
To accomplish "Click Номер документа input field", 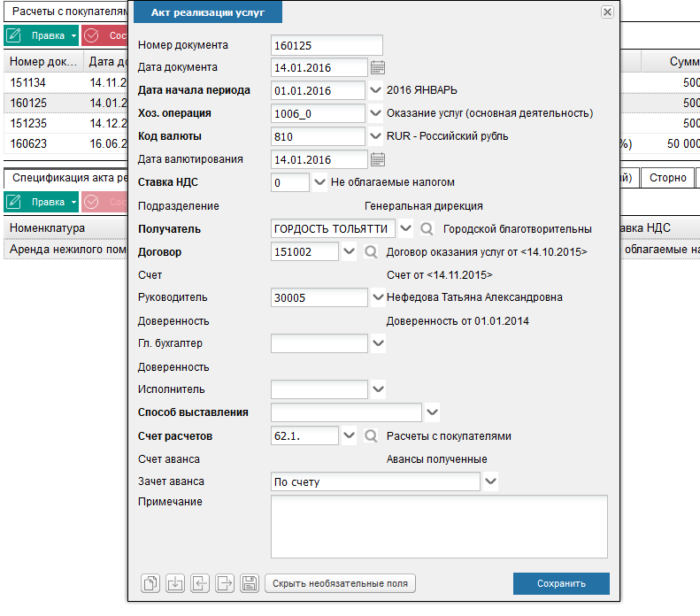I will 327,45.
